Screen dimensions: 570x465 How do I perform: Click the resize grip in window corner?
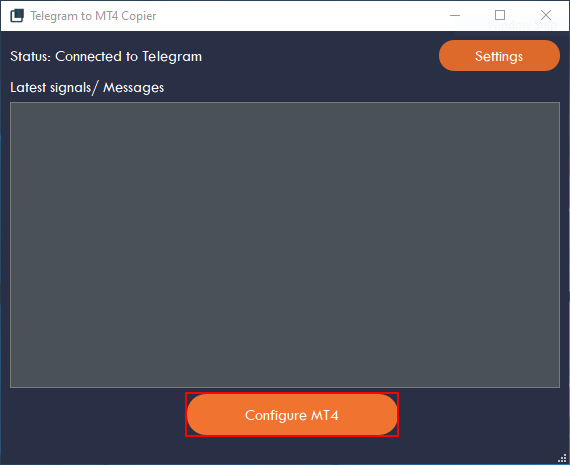[x=563, y=458]
